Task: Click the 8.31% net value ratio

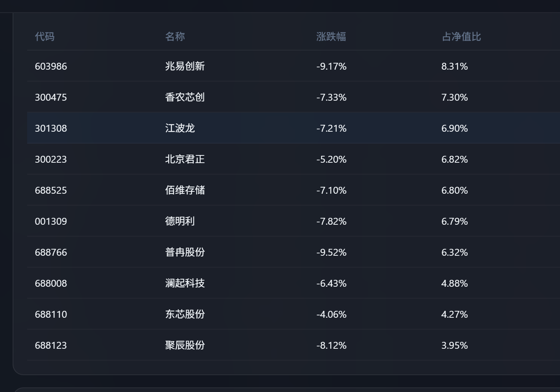Action: [x=455, y=66]
